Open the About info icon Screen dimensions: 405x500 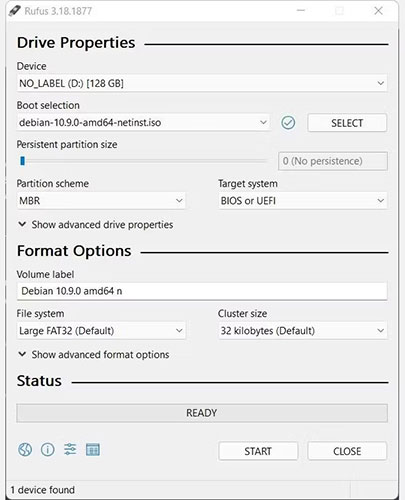[48, 450]
